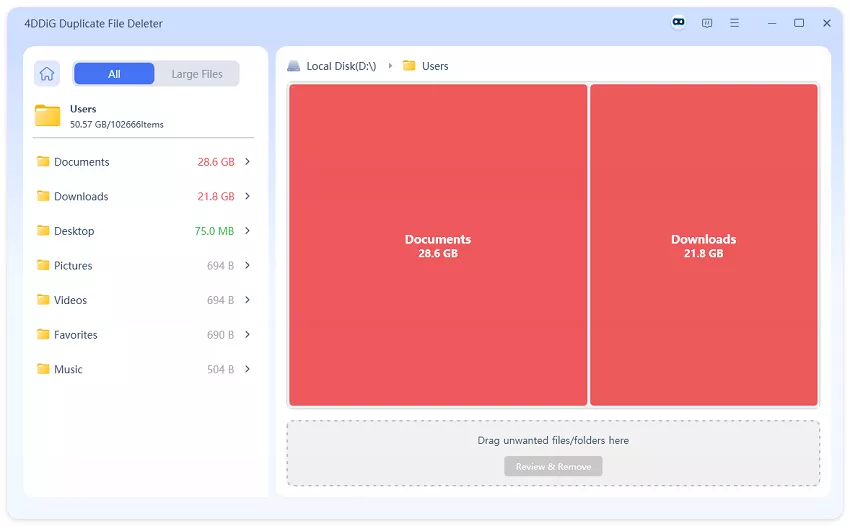Click the 21.8 GB size in Downloads row
This screenshot has height=526, width=850.
(x=216, y=196)
